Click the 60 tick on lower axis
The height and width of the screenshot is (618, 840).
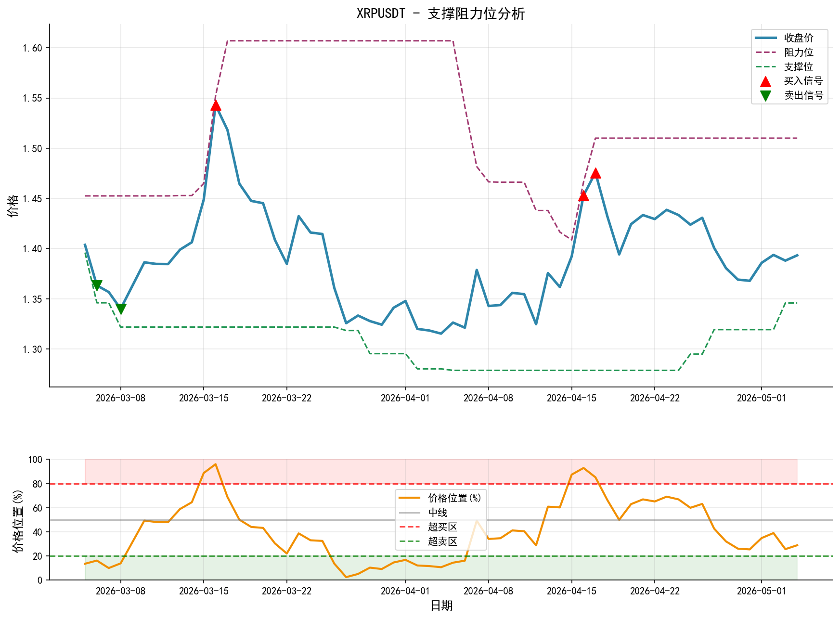38,508
